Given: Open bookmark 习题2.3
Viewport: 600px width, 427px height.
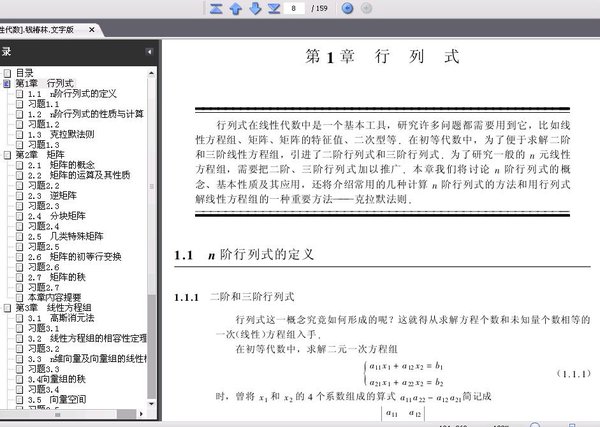Looking at the screenshot, I should 43,206.
